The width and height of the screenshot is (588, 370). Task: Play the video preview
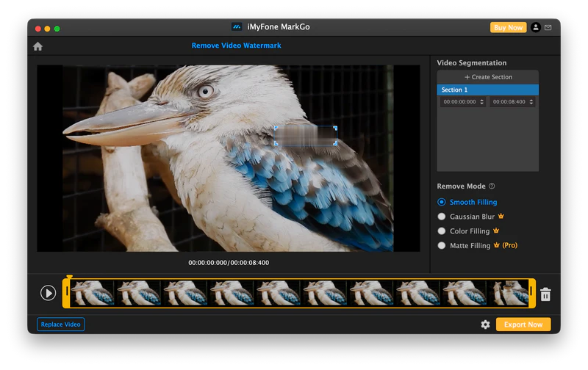[x=48, y=293]
